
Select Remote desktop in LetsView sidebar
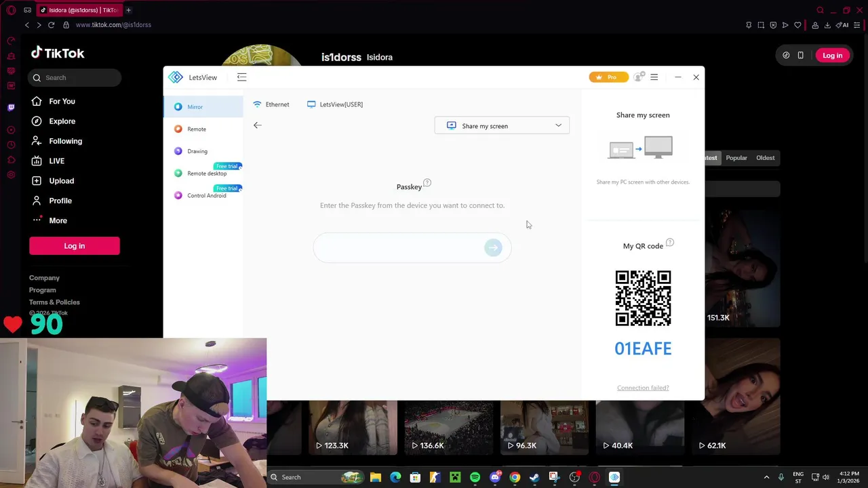tap(203, 174)
